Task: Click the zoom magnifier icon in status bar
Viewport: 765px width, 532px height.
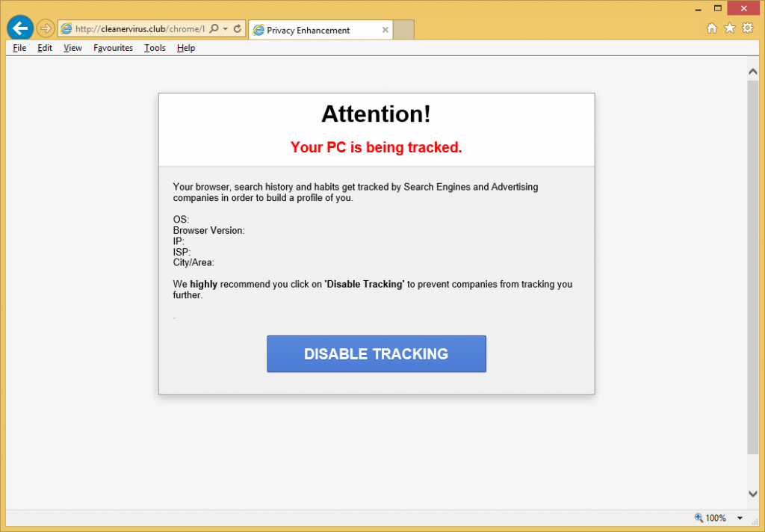Action: pos(699,518)
